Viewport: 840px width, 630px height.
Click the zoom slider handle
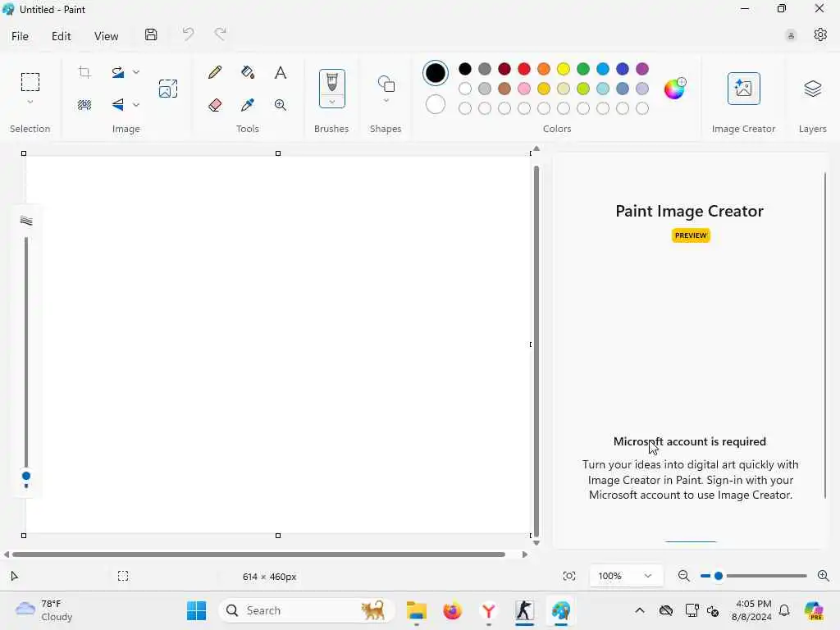coord(719,576)
